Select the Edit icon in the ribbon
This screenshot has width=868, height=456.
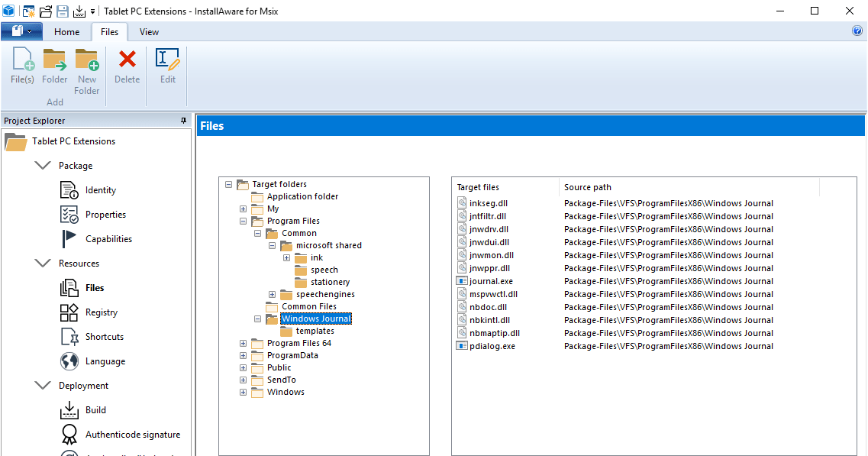(x=166, y=60)
